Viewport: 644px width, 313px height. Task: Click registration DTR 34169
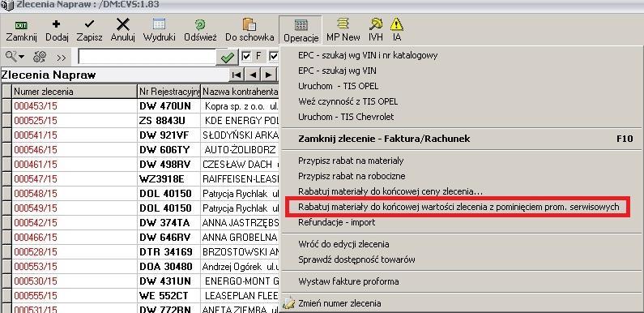166,252
